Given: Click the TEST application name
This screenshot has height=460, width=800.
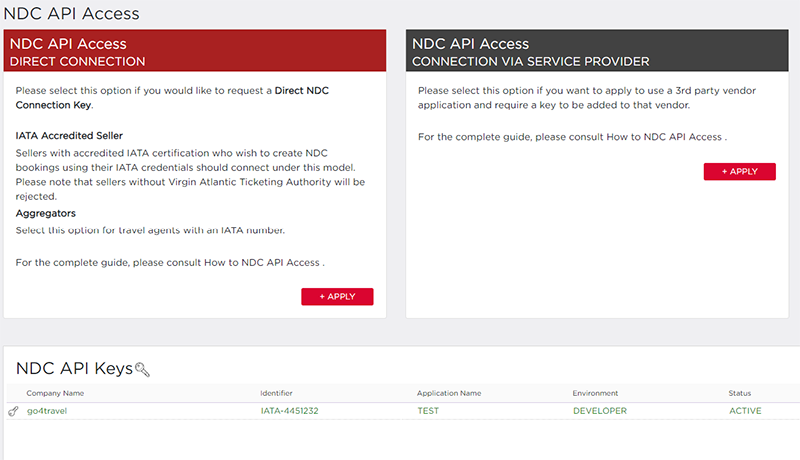Looking at the screenshot, I should (428, 411).
